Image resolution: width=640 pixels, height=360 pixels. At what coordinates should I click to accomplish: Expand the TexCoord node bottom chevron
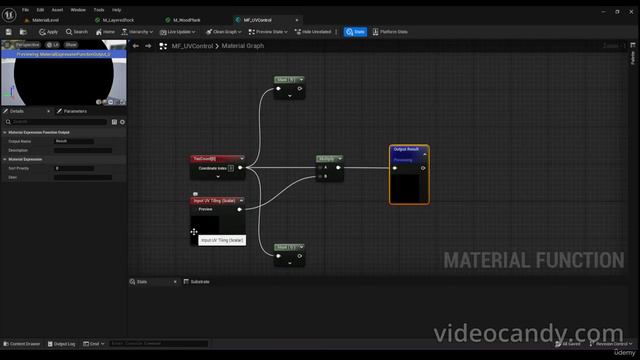click(x=218, y=177)
